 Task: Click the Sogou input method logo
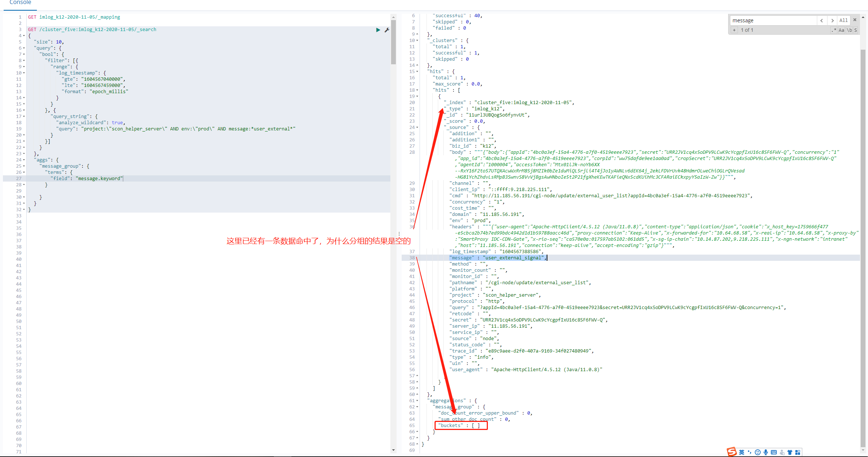(x=731, y=452)
